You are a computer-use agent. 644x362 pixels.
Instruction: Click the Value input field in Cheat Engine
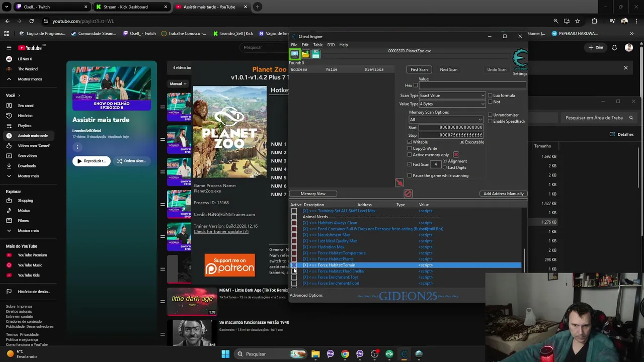[472, 85]
